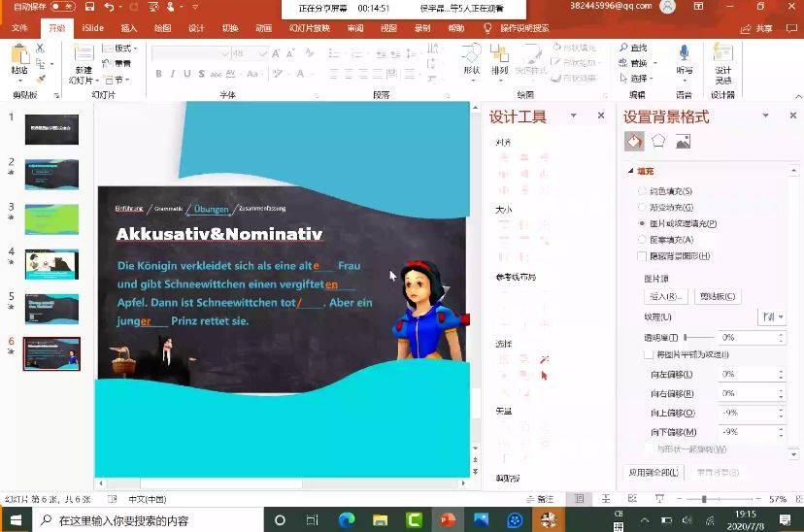Select the Gradient fill (渐变填充) radio button
This screenshot has height=532, width=804.
pos(641,207)
